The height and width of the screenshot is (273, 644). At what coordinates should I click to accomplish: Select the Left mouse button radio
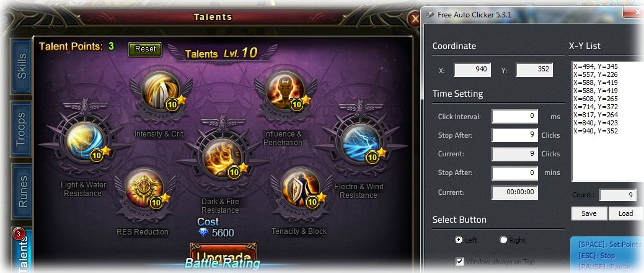tap(459, 239)
